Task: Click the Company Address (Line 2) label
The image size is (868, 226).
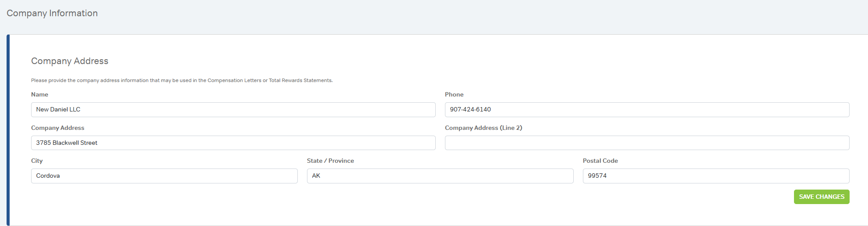Action: click(x=483, y=128)
